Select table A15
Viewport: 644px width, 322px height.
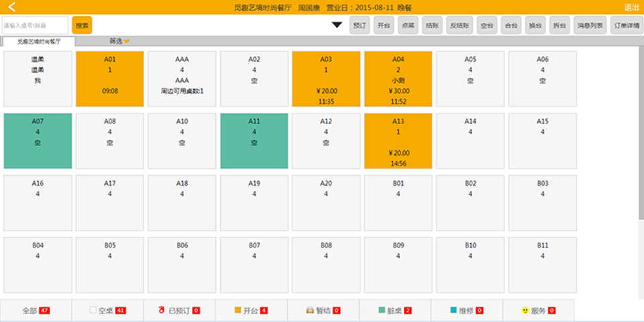543,141
